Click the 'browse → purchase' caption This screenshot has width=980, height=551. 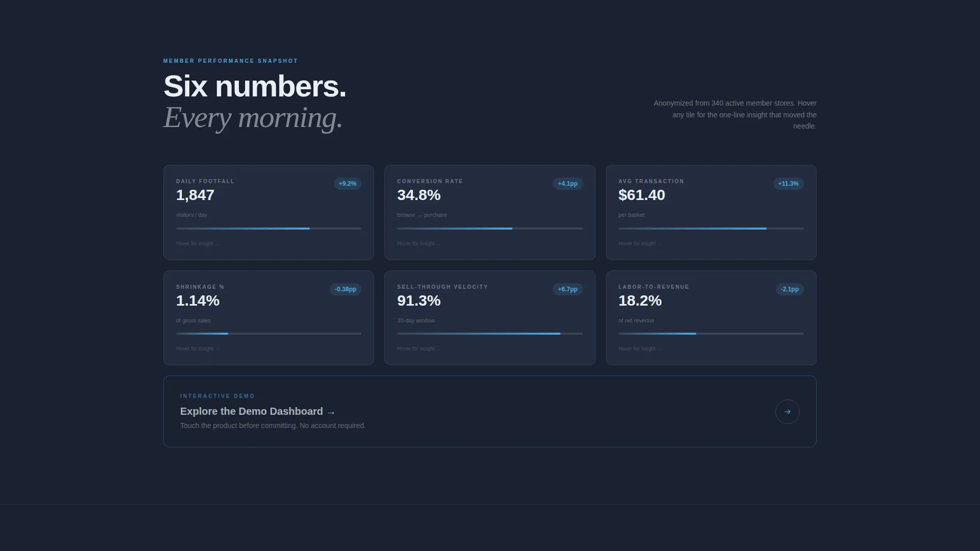[422, 215]
